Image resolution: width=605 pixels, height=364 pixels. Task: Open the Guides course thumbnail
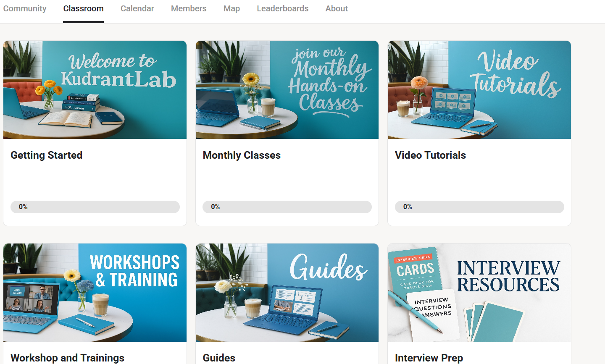[287, 293]
